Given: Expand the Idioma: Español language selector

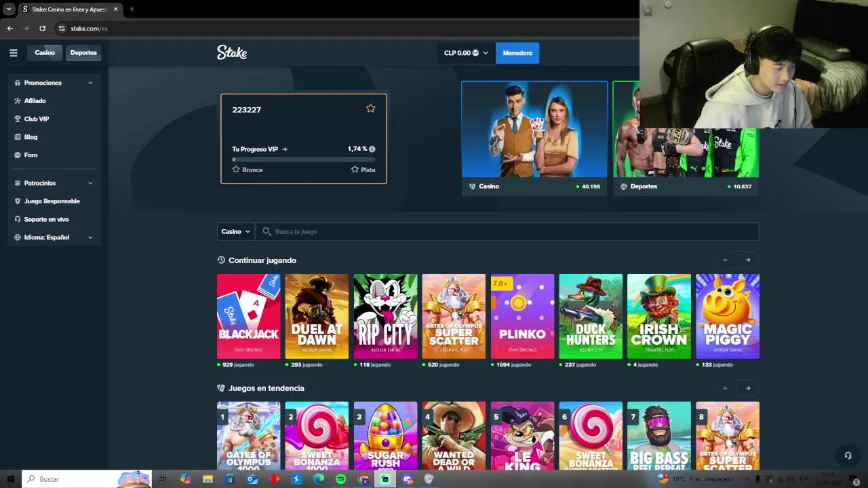Looking at the screenshot, I should pos(54,238).
